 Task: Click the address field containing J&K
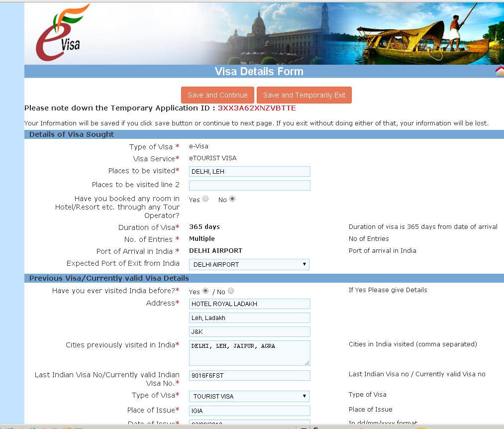(249, 331)
